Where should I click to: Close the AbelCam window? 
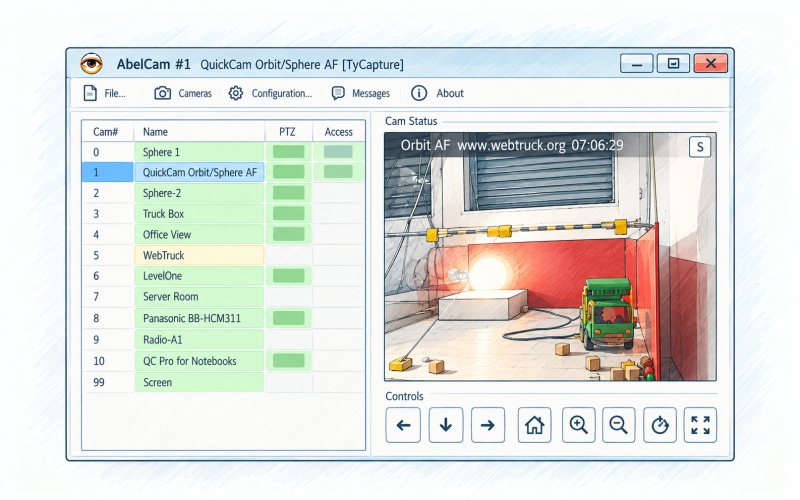pyautogui.click(x=711, y=64)
